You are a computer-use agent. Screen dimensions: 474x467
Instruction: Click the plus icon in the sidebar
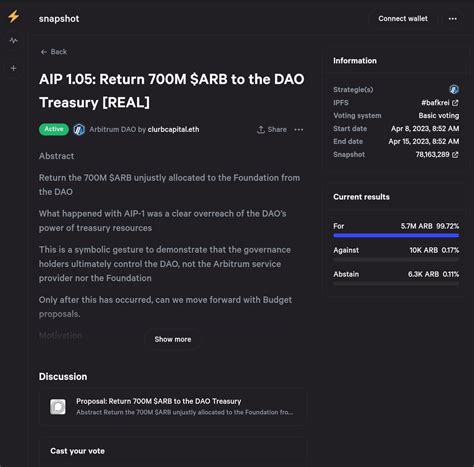point(13,68)
